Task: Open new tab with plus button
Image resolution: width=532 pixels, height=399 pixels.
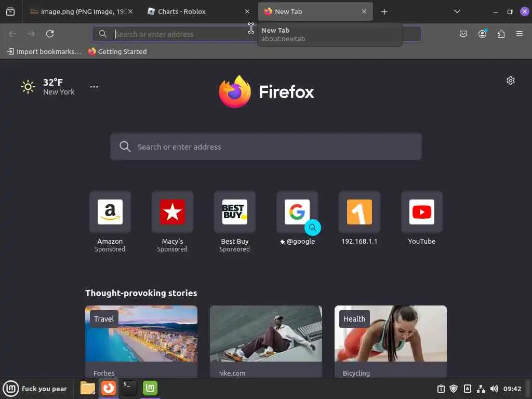Action: (x=384, y=12)
